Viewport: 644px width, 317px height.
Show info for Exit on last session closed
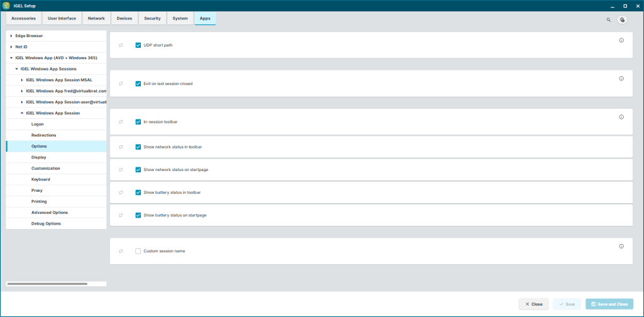tap(621, 79)
